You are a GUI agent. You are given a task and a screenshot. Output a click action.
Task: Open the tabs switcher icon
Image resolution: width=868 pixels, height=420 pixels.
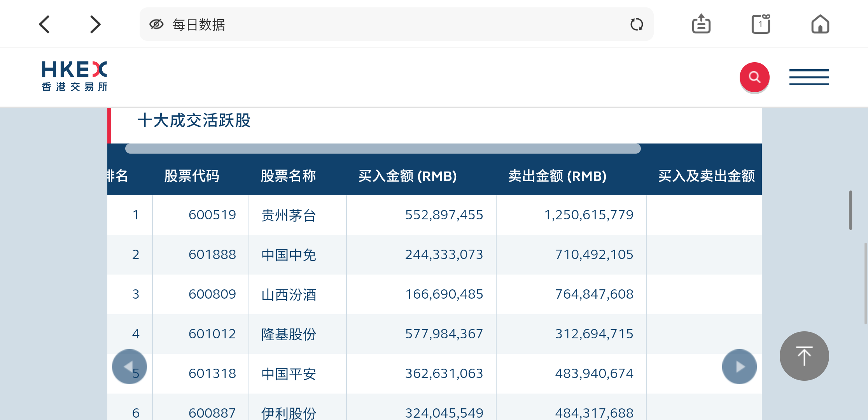tap(760, 24)
